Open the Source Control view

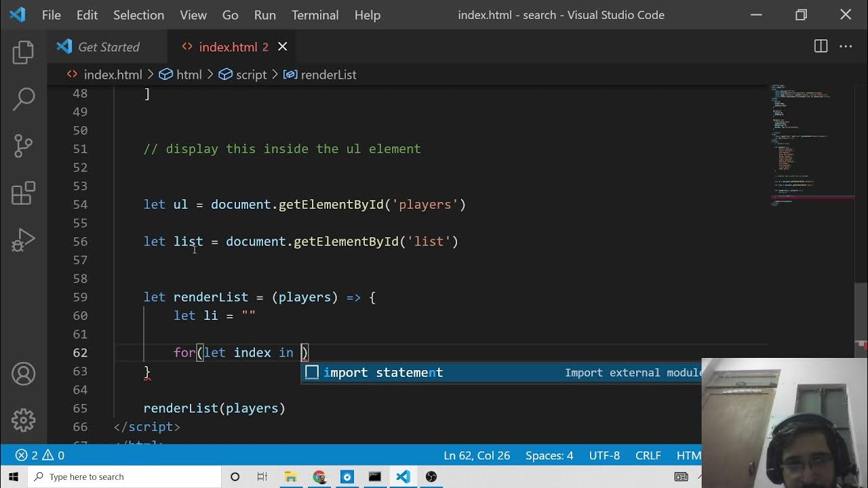point(23,145)
